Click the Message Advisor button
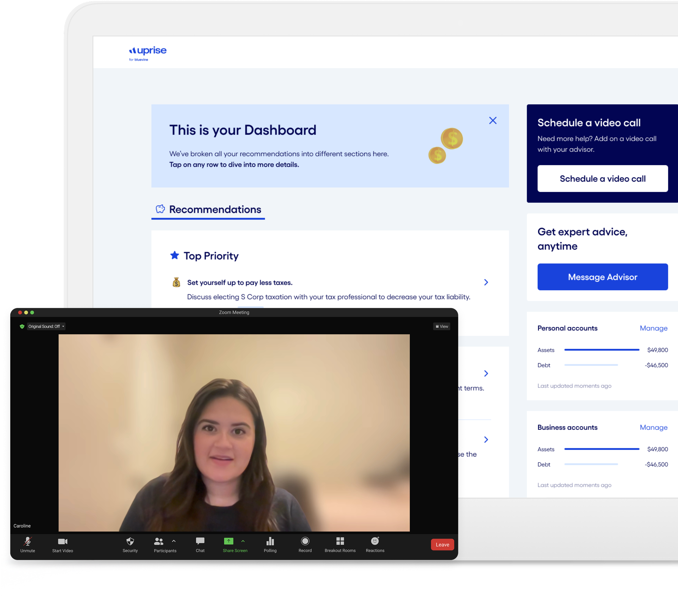 pyautogui.click(x=602, y=277)
